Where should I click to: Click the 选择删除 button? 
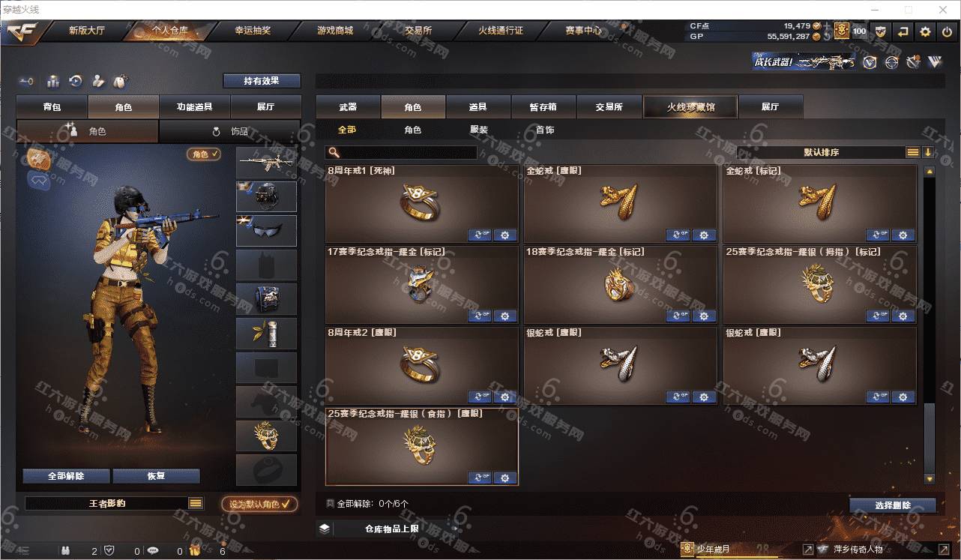point(893,505)
